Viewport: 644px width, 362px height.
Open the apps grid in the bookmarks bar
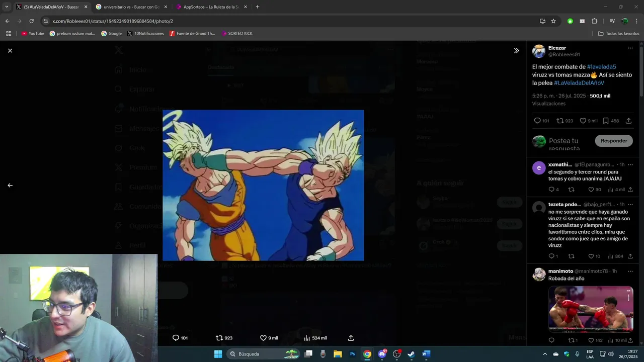[9, 34]
